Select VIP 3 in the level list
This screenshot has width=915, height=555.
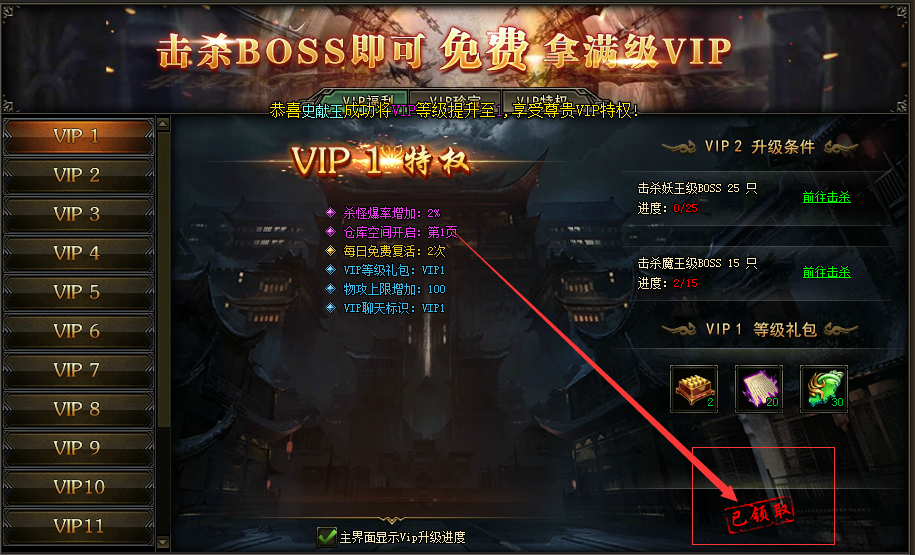click(78, 214)
